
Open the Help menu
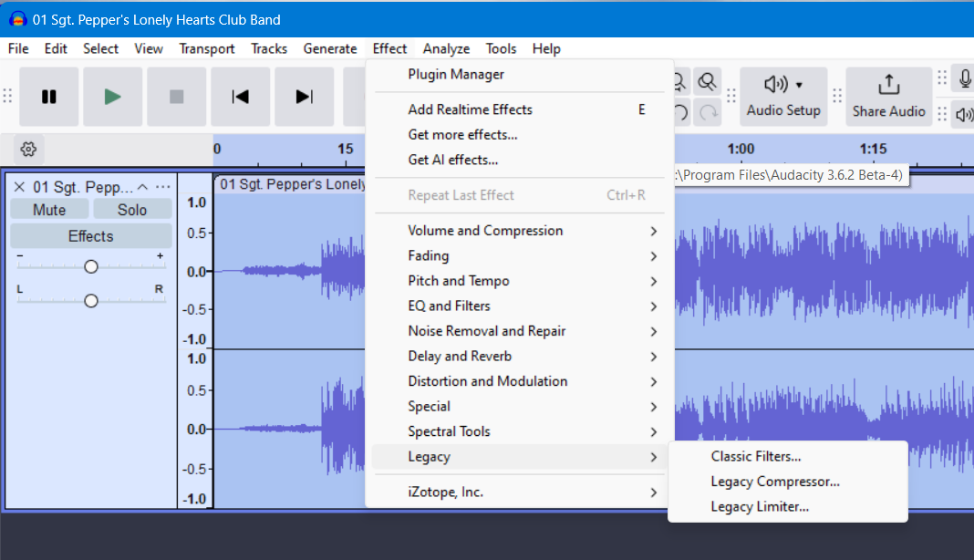click(546, 48)
